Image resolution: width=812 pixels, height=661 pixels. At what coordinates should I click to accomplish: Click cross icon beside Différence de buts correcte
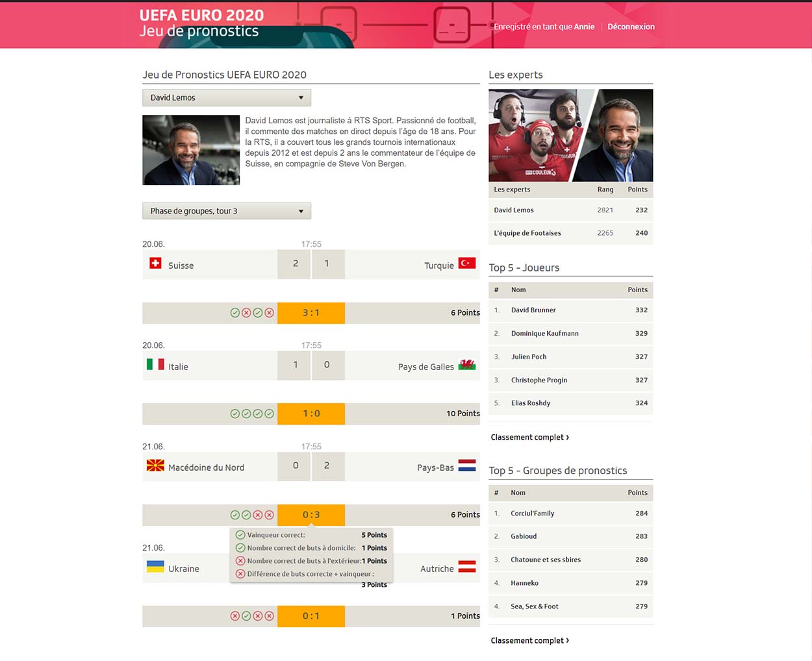(x=240, y=574)
